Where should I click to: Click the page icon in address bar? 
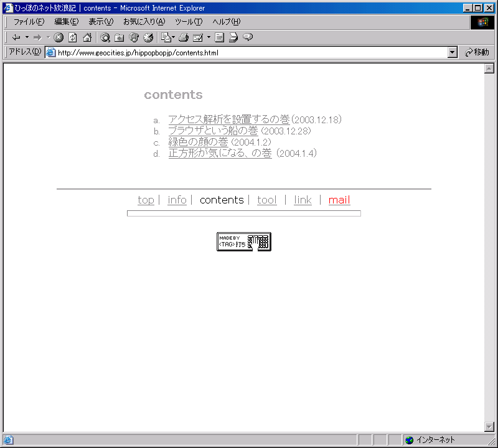tap(51, 52)
